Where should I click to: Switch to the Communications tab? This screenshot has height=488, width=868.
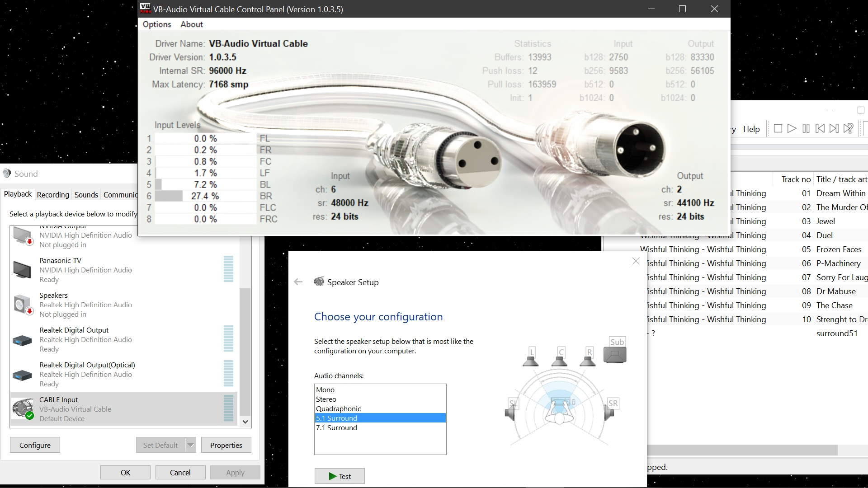click(x=120, y=195)
